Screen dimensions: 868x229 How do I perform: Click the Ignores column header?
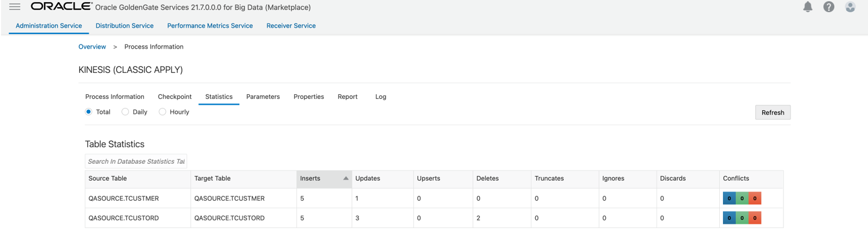[x=628, y=179]
